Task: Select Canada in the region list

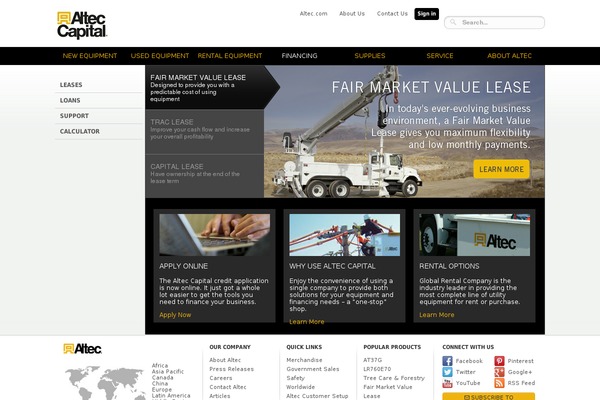Action: pyautogui.click(x=162, y=377)
